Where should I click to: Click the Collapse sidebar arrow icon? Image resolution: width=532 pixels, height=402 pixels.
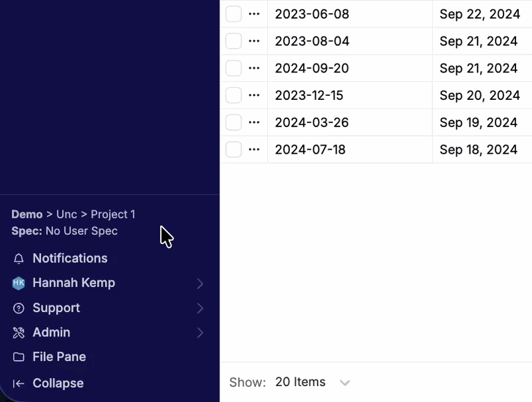pos(19,384)
